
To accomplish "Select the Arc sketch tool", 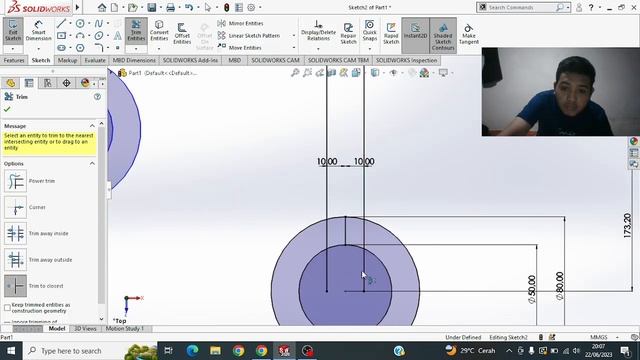I will point(80,36).
